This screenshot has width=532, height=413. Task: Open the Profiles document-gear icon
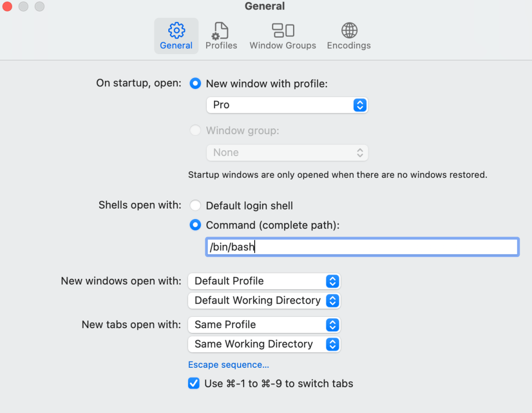coord(221,30)
